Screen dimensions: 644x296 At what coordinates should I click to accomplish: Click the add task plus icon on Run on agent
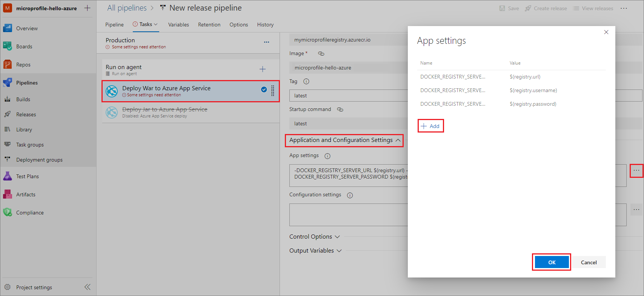pos(263,69)
